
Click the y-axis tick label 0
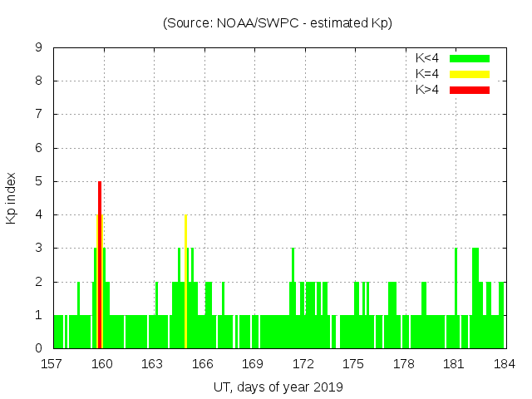click(38, 348)
